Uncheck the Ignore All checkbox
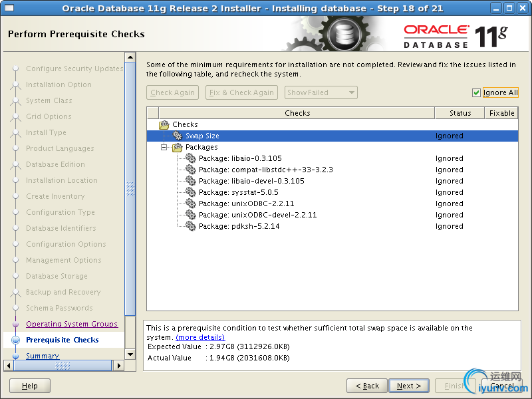The height and width of the screenshot is (399, 532). click(x=476, y=92)
